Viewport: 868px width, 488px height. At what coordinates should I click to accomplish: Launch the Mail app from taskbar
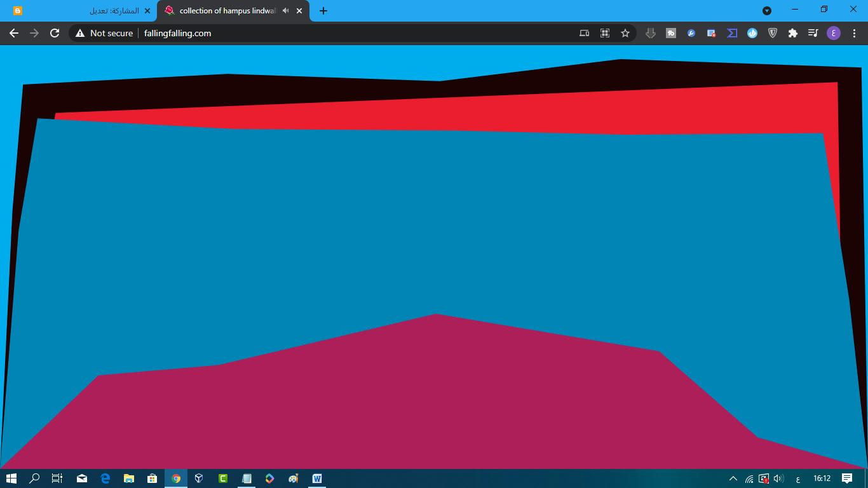tap(82, 478)
